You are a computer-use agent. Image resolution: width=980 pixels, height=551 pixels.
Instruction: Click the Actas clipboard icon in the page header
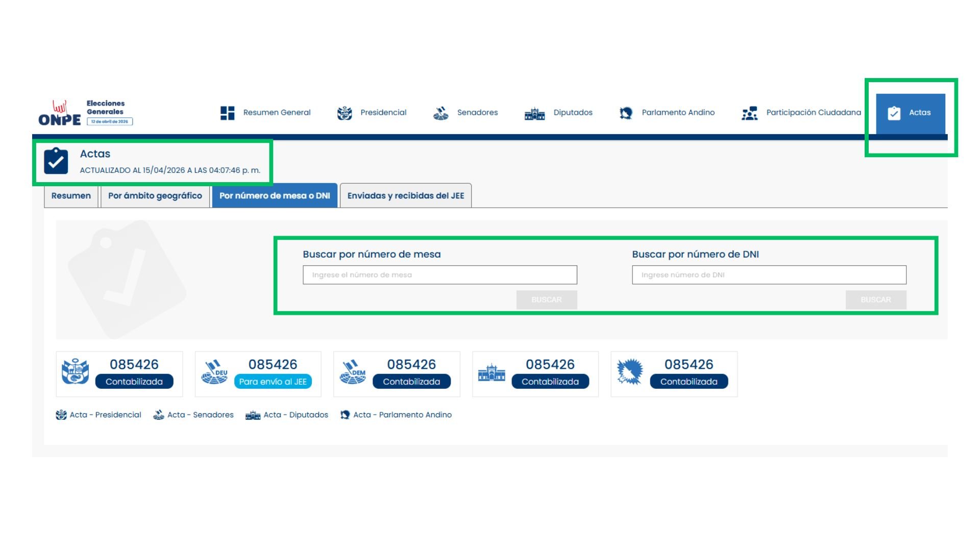pyautogui.click(x=56, y=161)
